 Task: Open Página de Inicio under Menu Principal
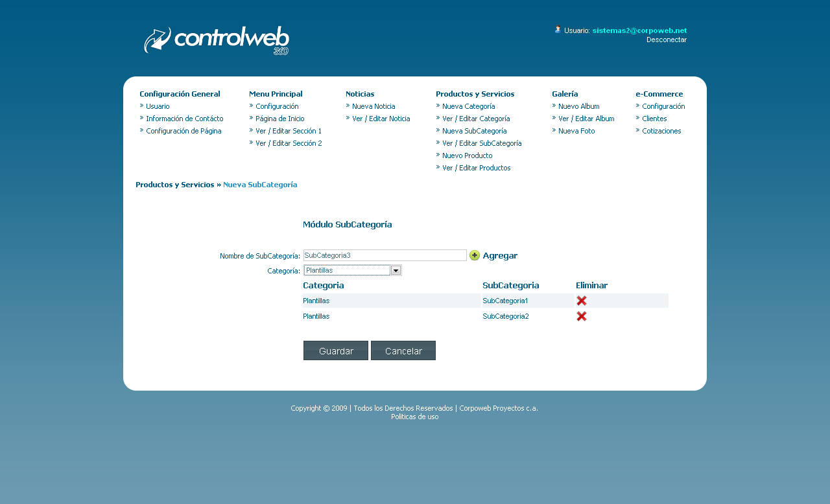(279, 119)
